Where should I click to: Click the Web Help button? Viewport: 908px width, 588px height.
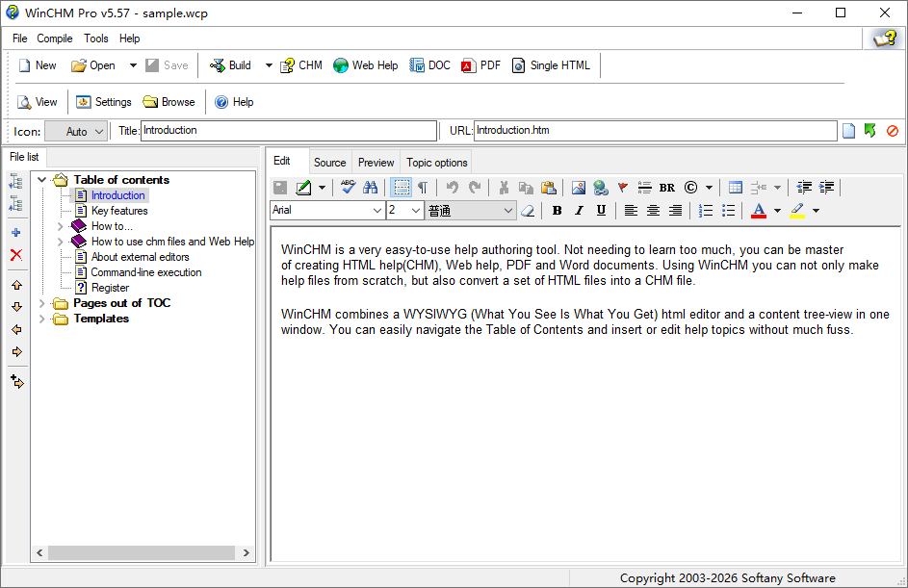point(365,65)
